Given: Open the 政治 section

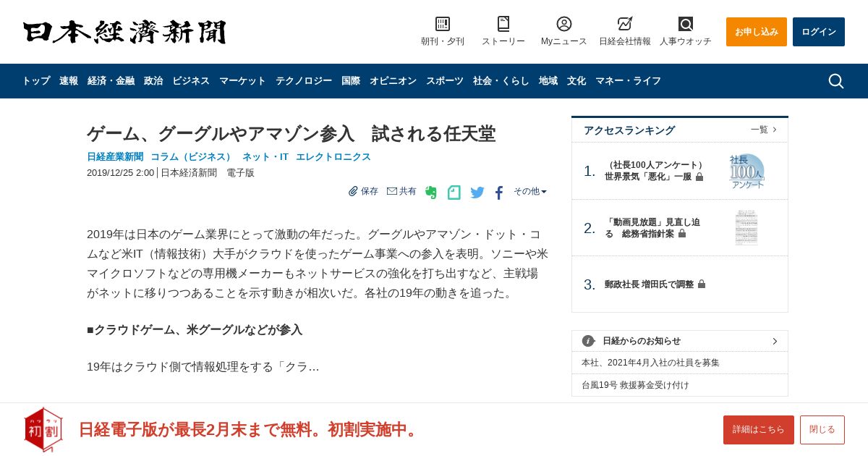Looking at the screenshot, I should coord(153,81).
